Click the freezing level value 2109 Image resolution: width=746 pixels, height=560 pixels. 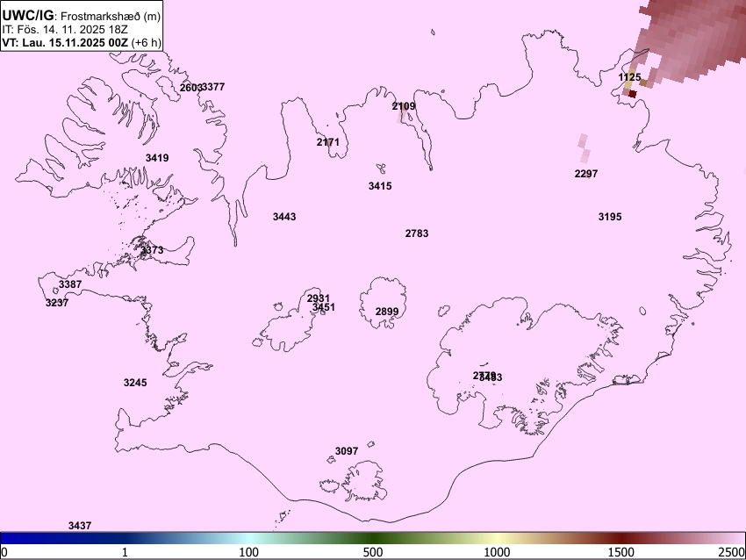[x=404, y=106]
